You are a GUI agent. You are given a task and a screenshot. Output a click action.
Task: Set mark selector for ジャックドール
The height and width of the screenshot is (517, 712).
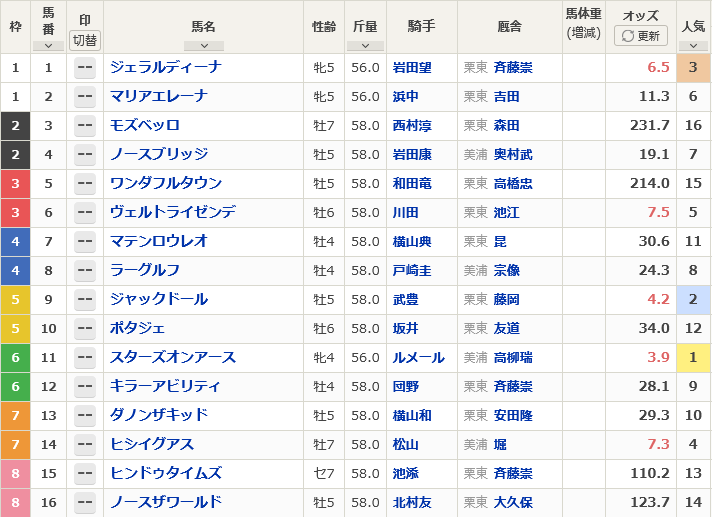pyautogui.click(x=85, y=300)
